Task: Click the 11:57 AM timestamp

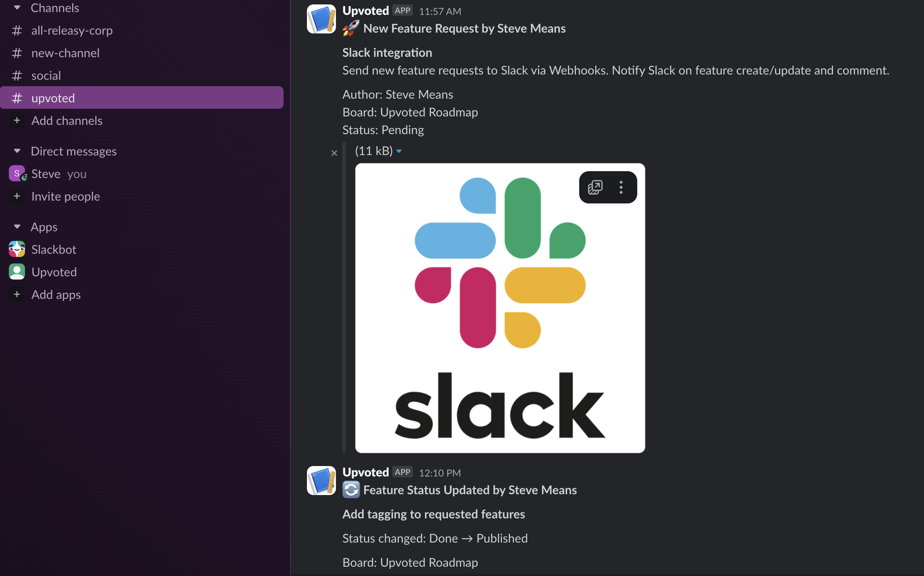Action: tap(440, 11)
